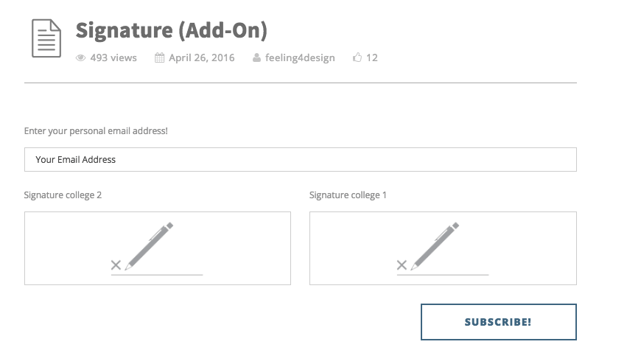Click the 493 views counter text

pos(113,57)
